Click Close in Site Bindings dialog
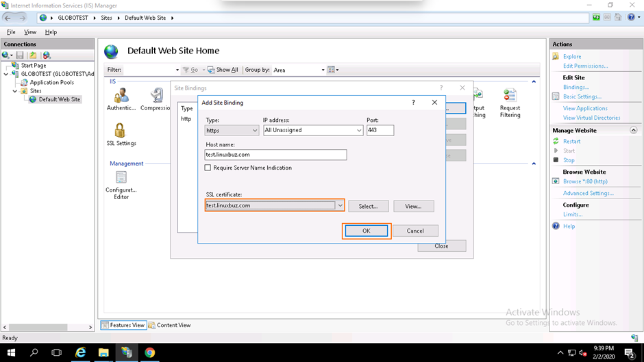Viewport: 644px width, 362px height. 441,246
